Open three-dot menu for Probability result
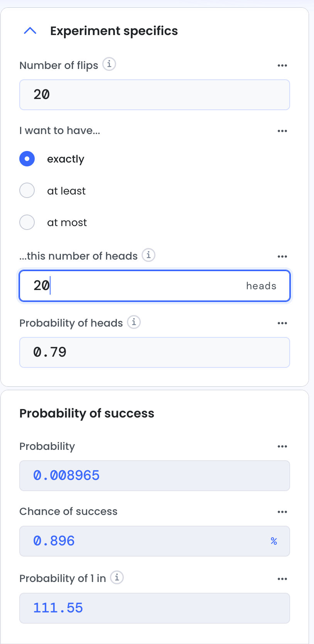 click(x=282, y=446)
